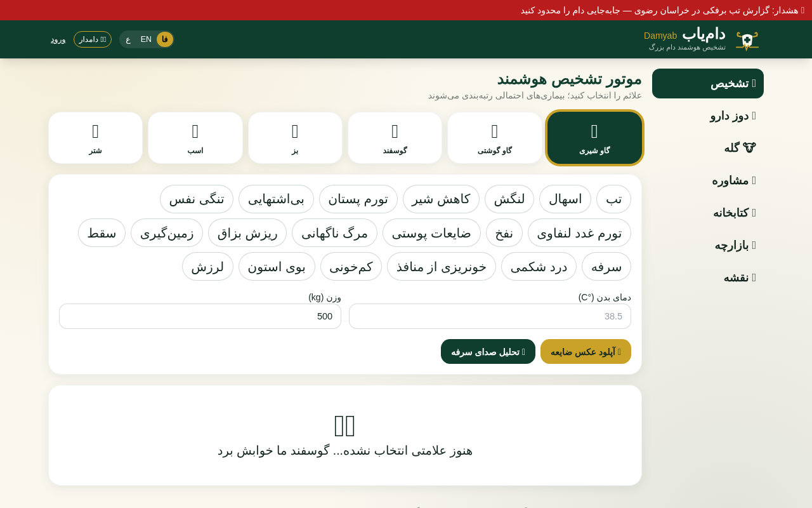Focus the دمای بدن (°C) temperature field

pos(490,316)
